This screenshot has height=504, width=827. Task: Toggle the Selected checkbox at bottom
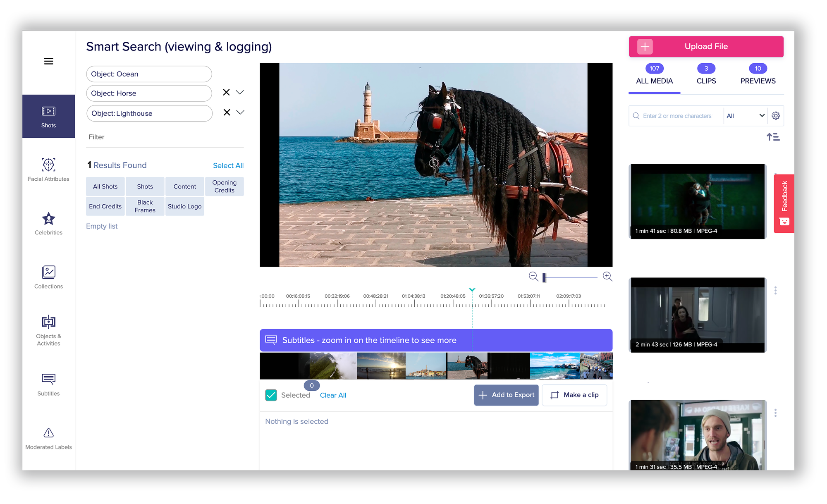point(271,395)
